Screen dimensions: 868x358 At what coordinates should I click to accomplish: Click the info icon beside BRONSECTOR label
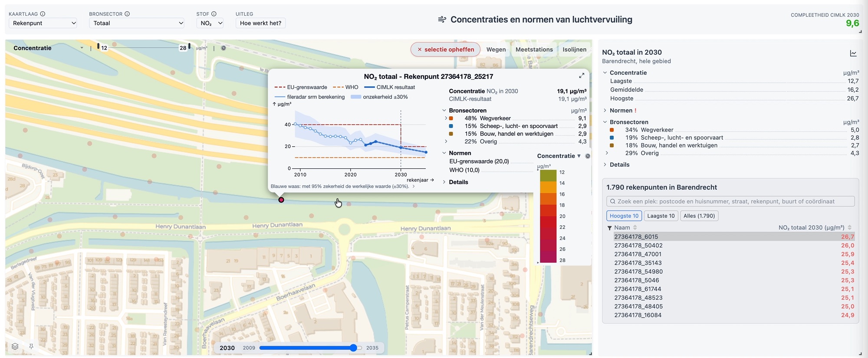[127, 14]
